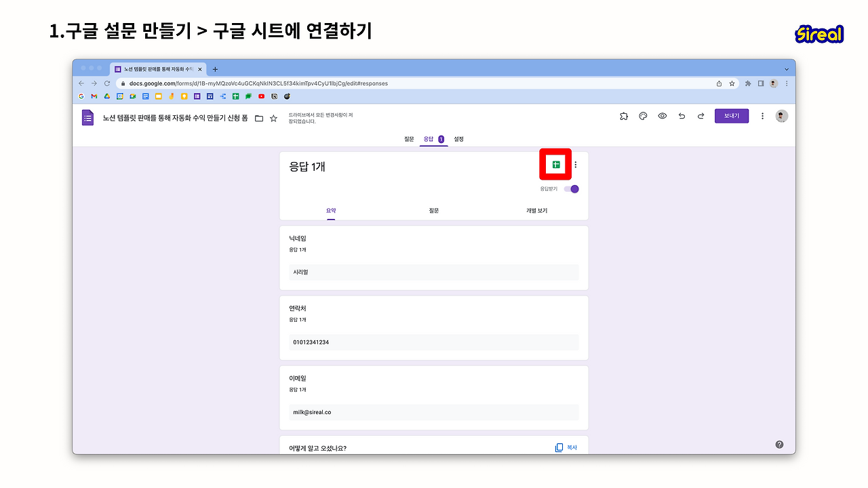Open the YouTube bookmark
The height and width of the screenshot is (488, 868).
[262, 96]
